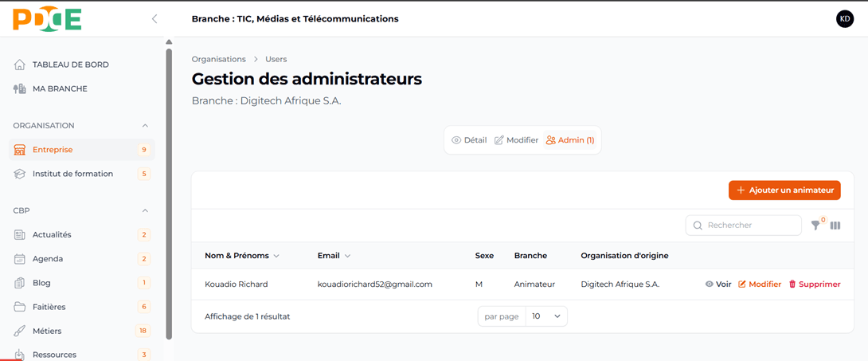Click the Blog documents icon
868x361 pixels.
click(x=19, y=283)
